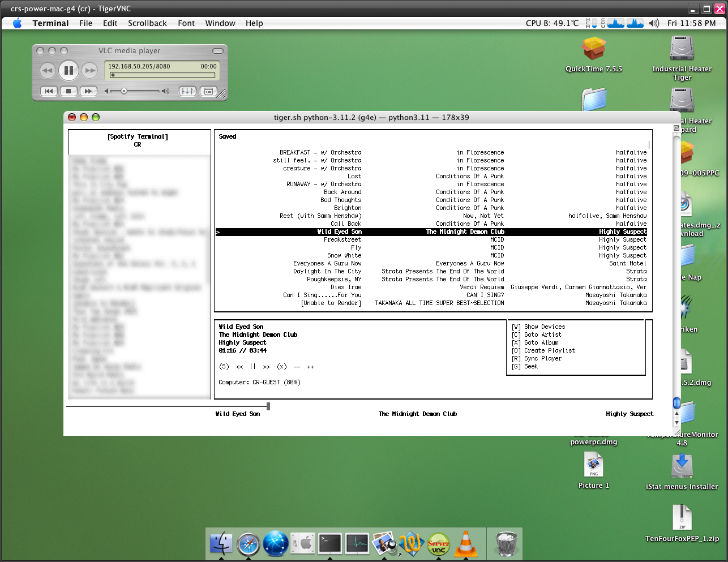The image size is (728, 562).
Task: Click '[R] Sync Player' option
Action: click(x=537, y=358)
